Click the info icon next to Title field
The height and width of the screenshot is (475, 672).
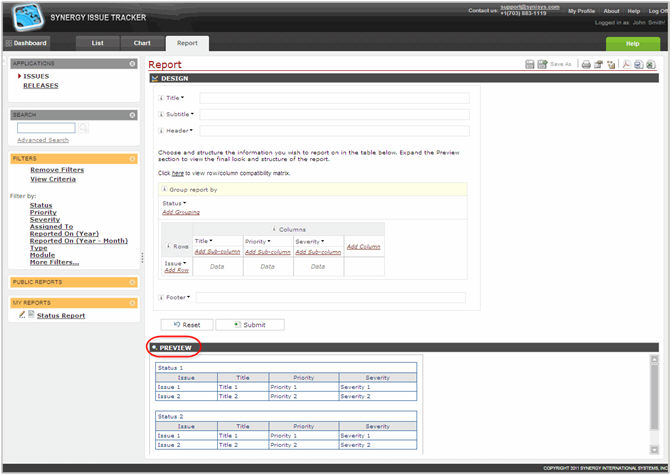[162, 98]
